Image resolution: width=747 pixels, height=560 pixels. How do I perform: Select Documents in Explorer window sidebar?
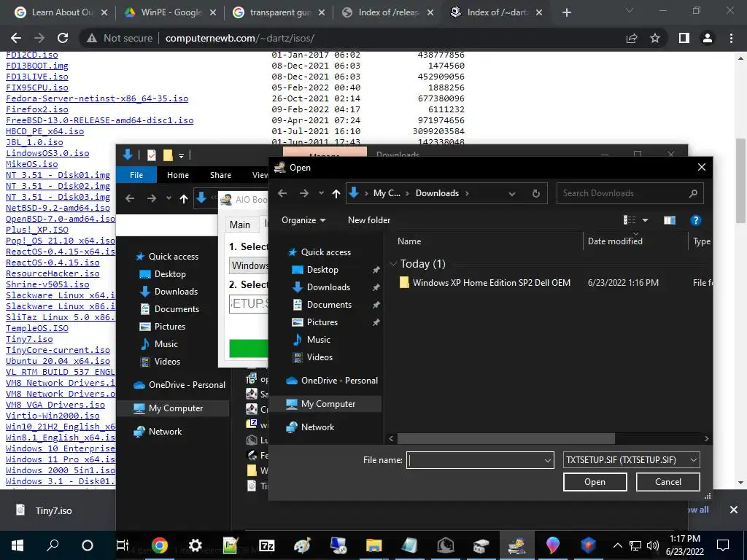tap(177, 309)
